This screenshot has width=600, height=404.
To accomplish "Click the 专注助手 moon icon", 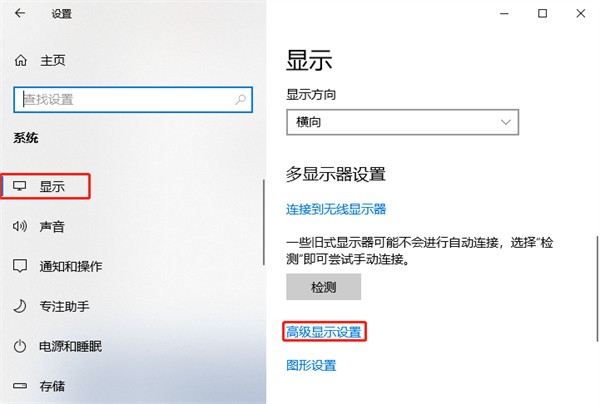I will pyautogui.click(x=20, y=306).
